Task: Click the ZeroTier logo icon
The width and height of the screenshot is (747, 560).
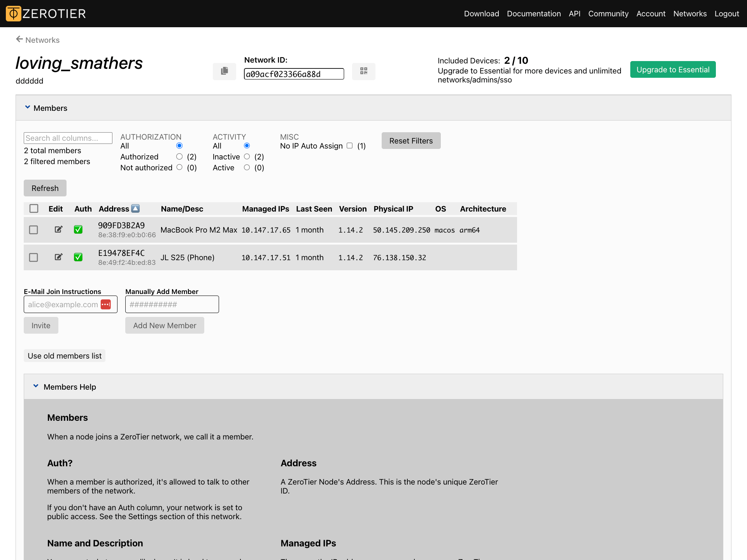Action: coord(13,14)
